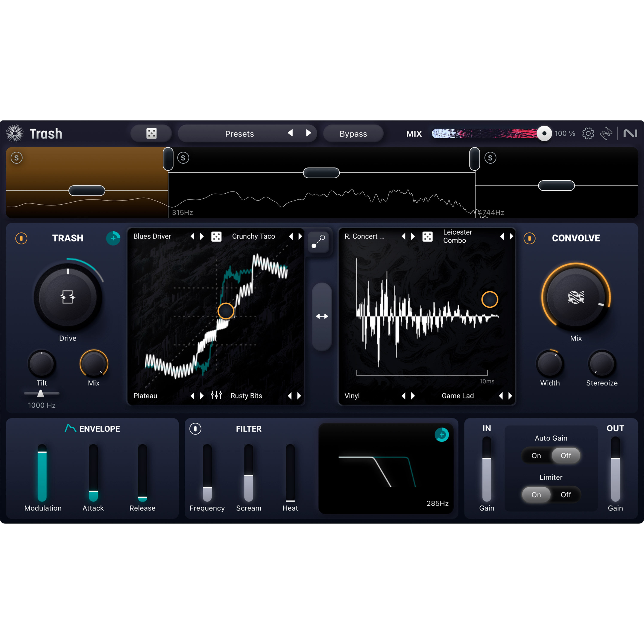
Task: Open the Presets browser
Action: tap(239, 133)
